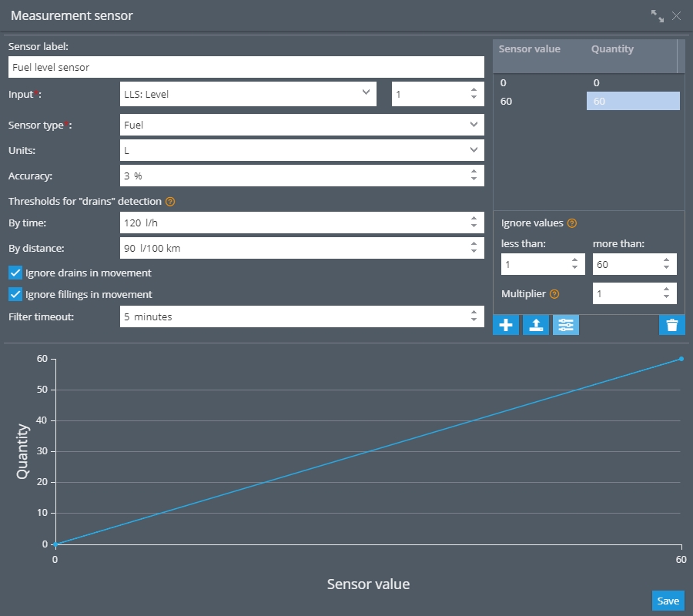Click help icon next to drains detection thresholds
Image resolution: width=693 pixels, height=616 pixels.
pos(171,202)
